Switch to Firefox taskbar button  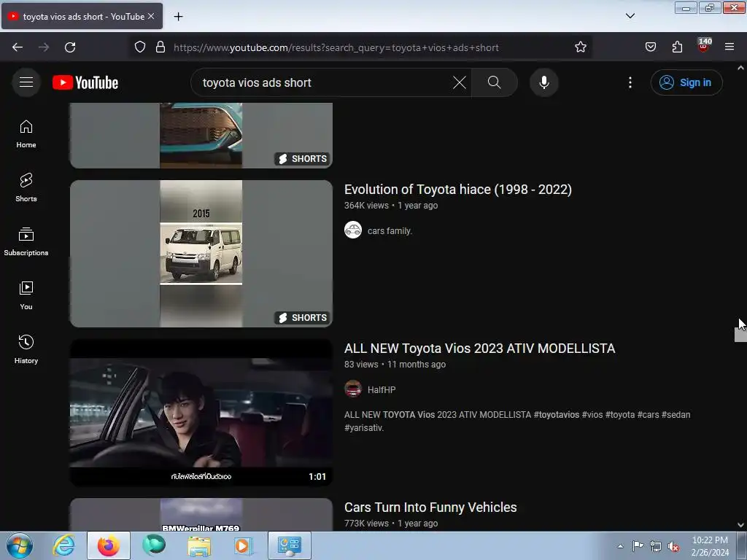click(x=109, y=545)
